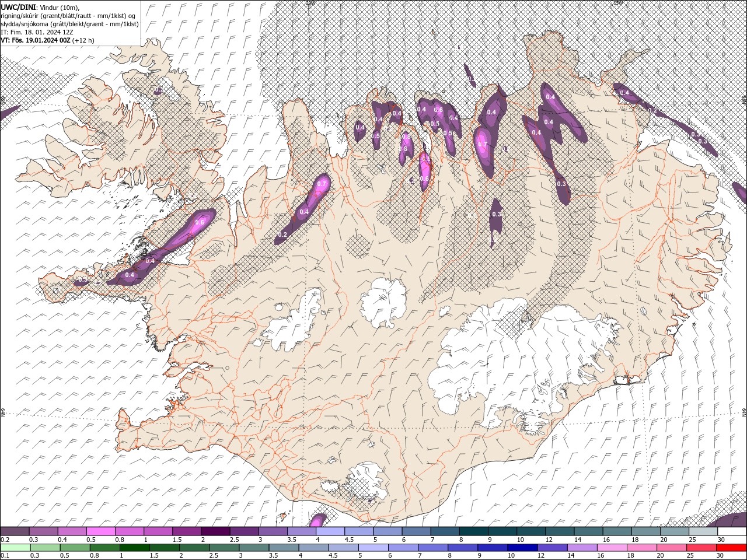Click the 'rigning/skúrir' legend description line
This screenshot has height=560, width=747.
[68, 16]
